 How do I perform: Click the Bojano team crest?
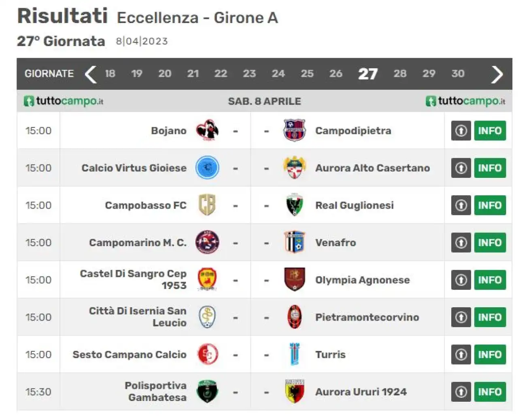207,130
